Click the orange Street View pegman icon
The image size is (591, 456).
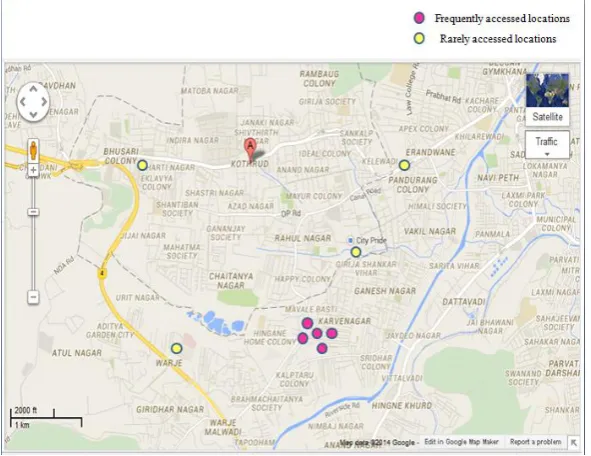pyautogui.click(x=34, y=150)
